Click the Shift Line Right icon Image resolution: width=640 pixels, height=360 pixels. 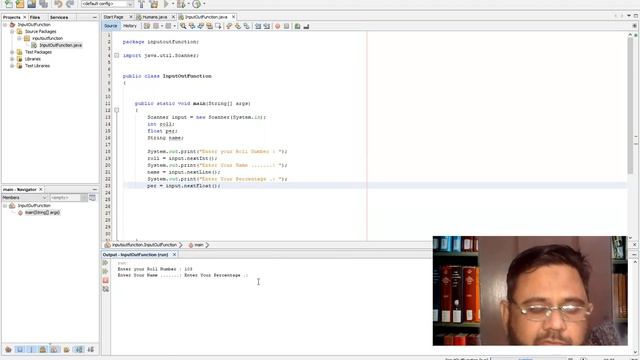267,26
